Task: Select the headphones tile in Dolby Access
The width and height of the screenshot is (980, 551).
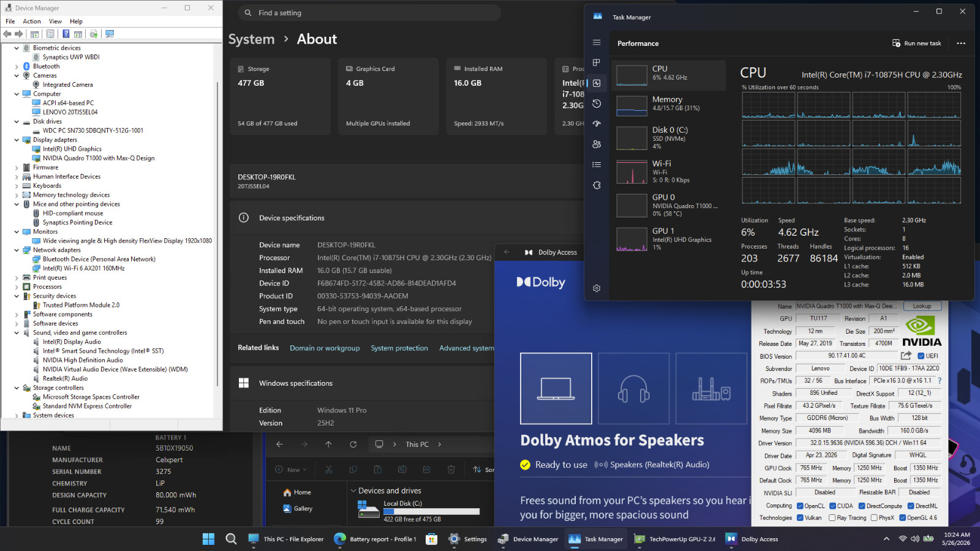Action: [634, 389]
